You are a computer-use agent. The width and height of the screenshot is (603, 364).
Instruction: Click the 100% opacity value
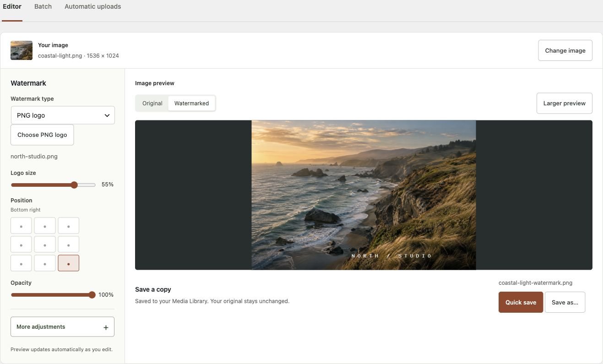click(106, 295)
